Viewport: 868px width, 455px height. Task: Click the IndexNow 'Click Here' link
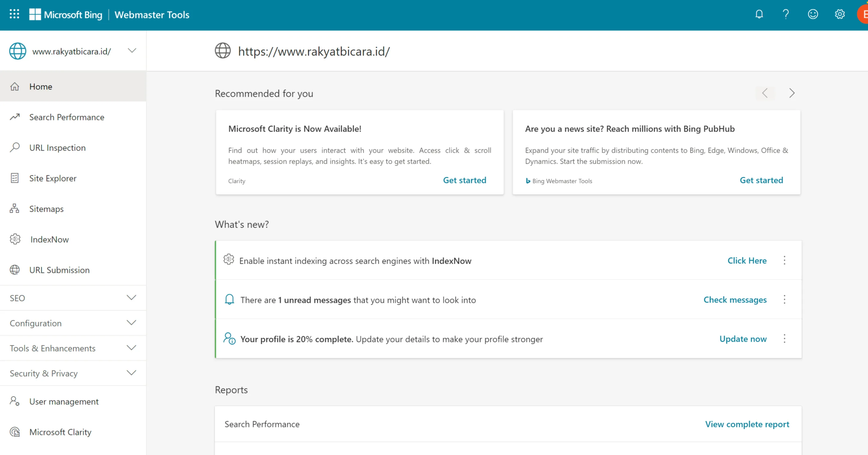coord(747,261)
